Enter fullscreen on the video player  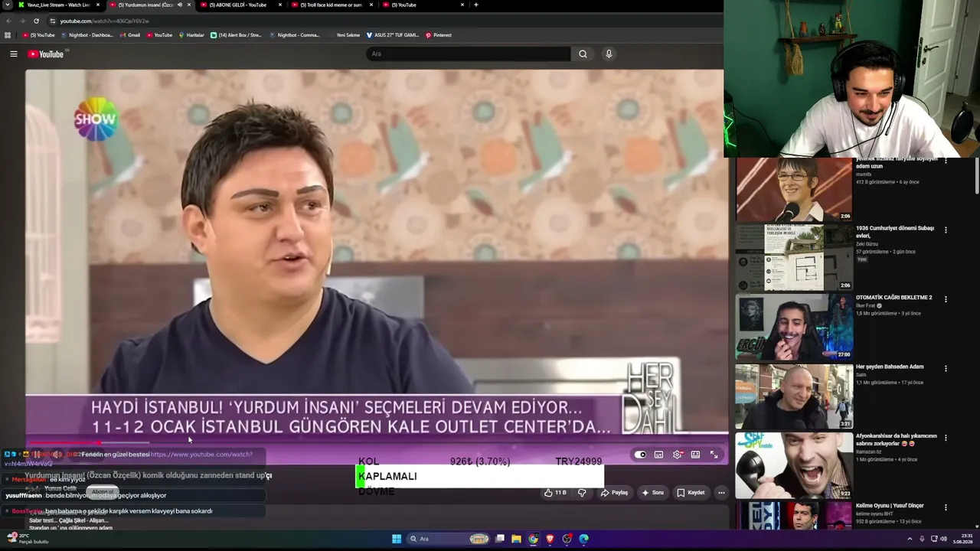(x=714, y=455)
